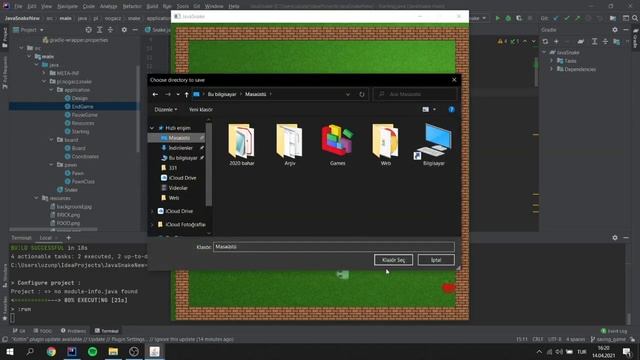Screen dimensions: 640x360
Task: Expand iCloud Fotoğrafları tree node
Action: pos(152,225)
